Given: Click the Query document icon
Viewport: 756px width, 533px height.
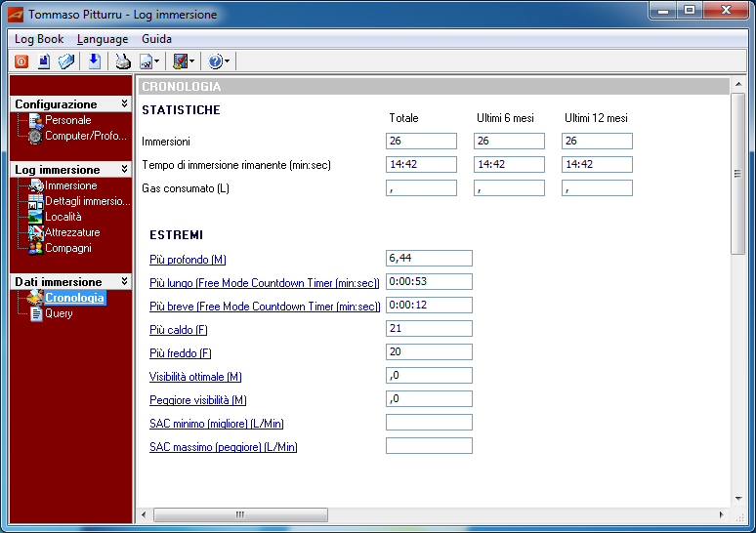Looking at the screenshot, I should 36,313.
